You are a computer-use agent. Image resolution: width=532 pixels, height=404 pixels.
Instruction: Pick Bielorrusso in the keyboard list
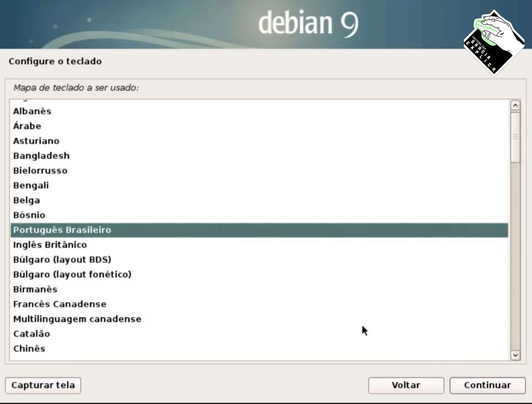259,171
